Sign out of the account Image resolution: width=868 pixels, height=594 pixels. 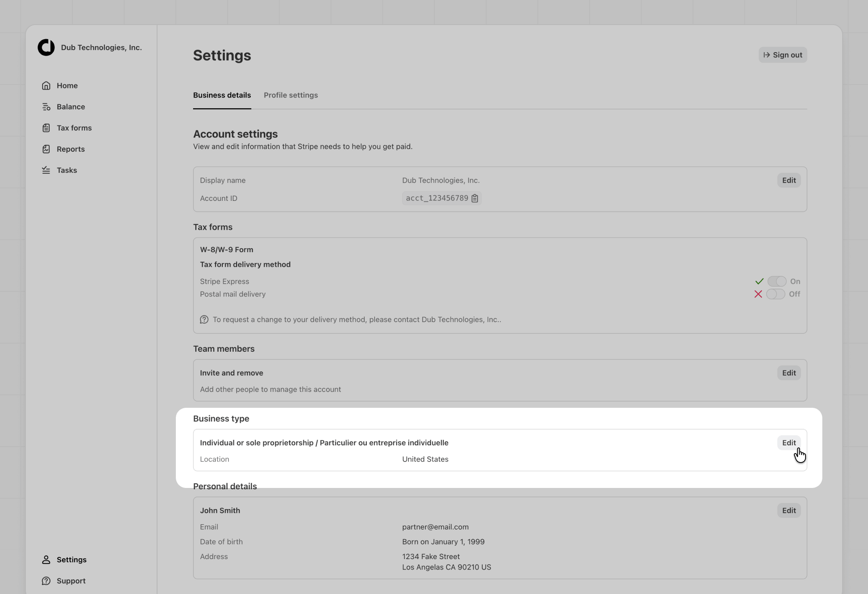point(783,55)
